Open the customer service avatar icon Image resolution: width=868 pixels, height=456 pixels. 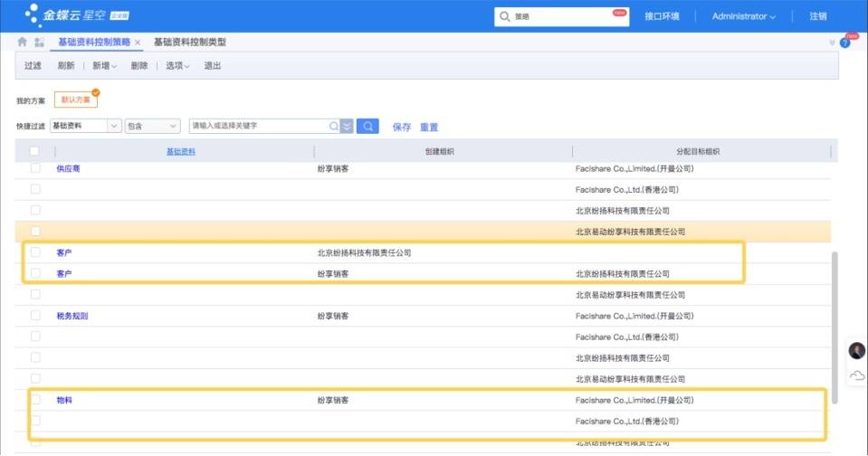[x=856, y=350]
